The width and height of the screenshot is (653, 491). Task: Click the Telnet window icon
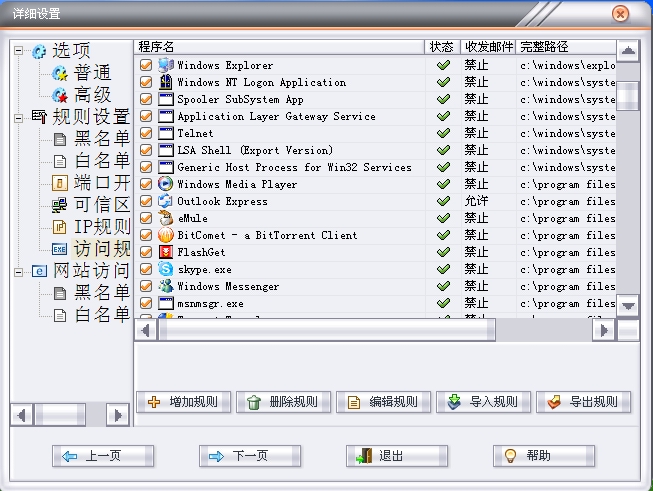(x=166, y=133)
